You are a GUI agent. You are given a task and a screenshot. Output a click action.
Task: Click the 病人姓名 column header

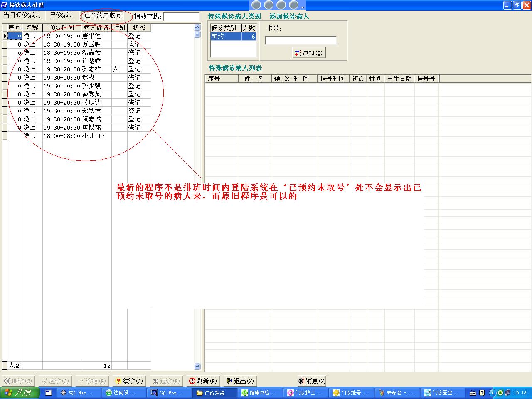96,27
